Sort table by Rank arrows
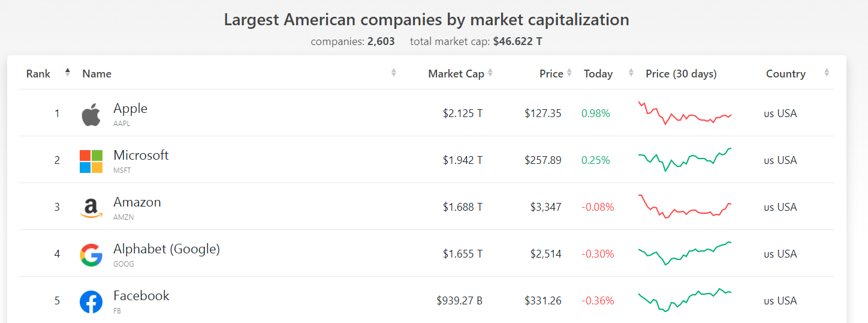This screenshot has height=323, width=868. (x=68, y=73)
